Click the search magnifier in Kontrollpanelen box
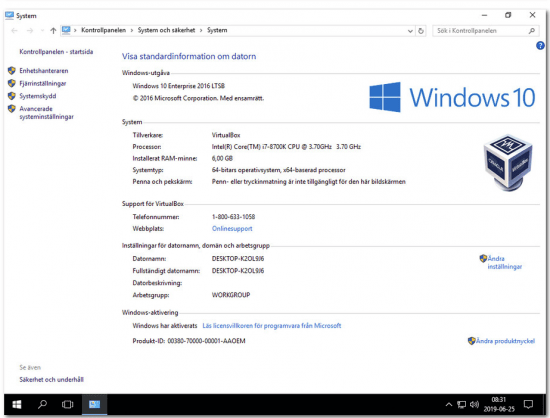 (531, 31)
